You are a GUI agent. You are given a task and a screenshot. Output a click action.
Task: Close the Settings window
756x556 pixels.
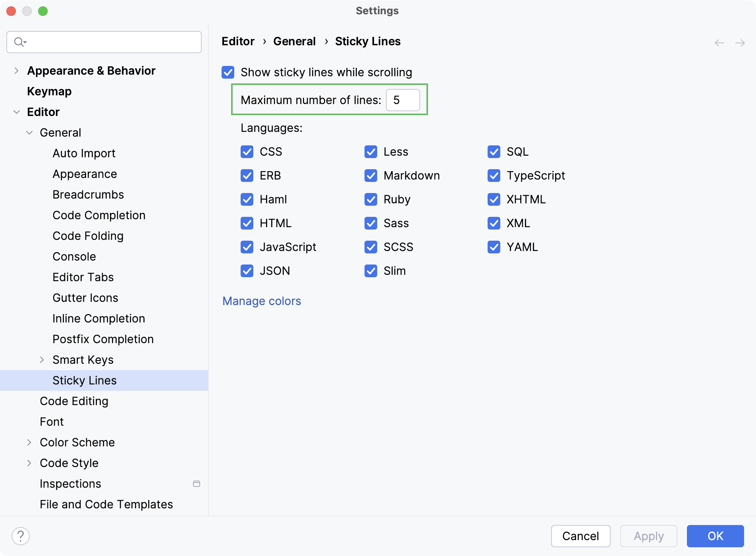click(x=11, y=11)
